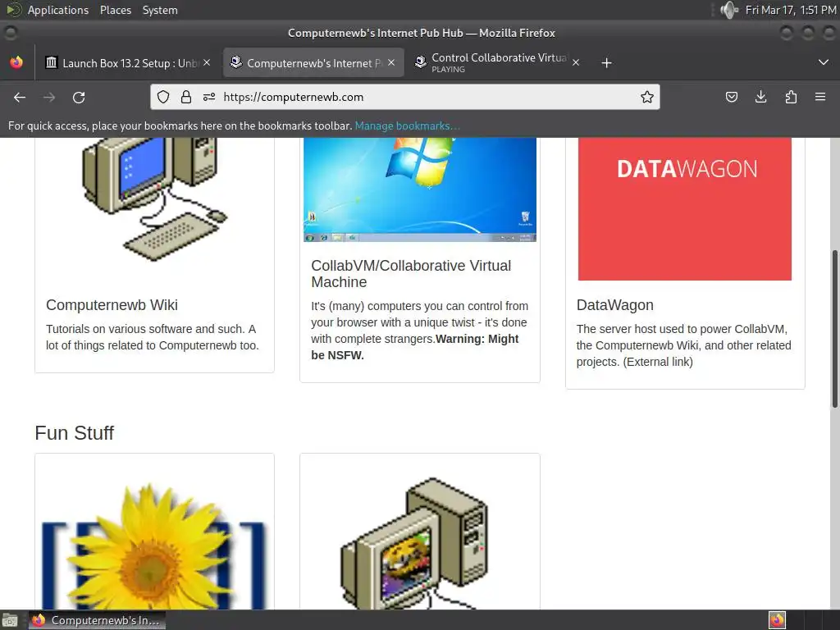Screen dimensions: 840x630
Task: Go back using the browser back arrow
Action: (20, 98)
